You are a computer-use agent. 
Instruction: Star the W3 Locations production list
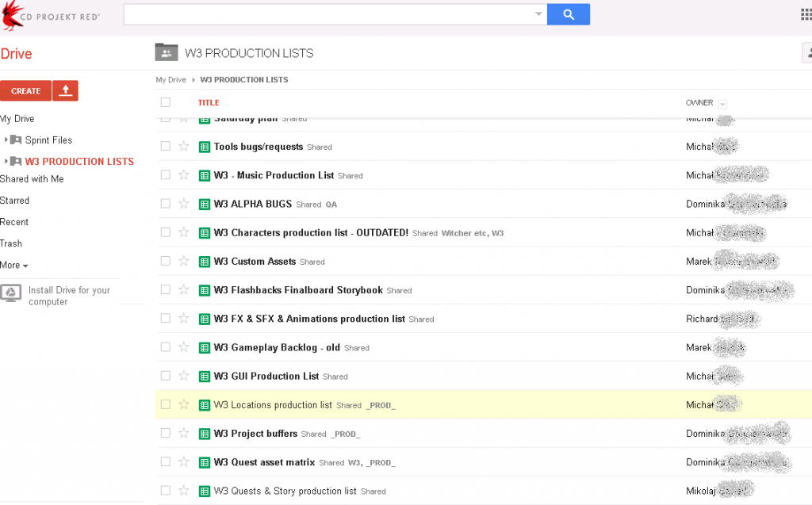click(x=183, y=404)
